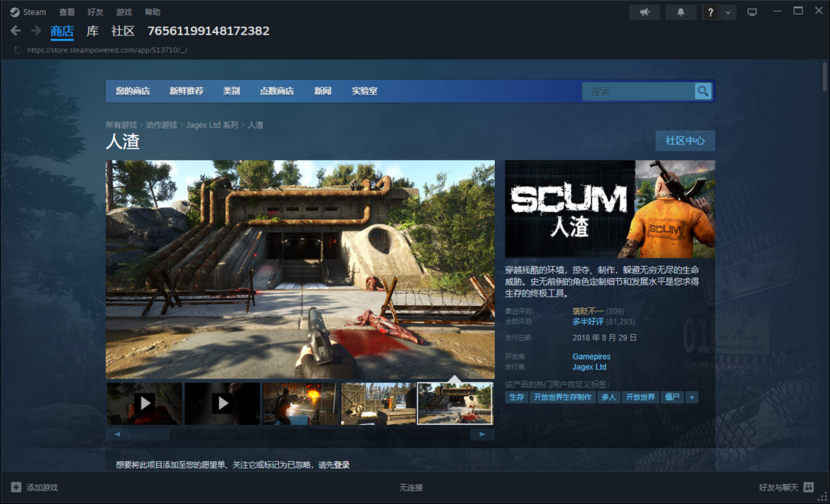This screenshot has width=830, height=504.
Task: Click the 社区中心 button
Action: pyautogui.click(x=684, y=141)
